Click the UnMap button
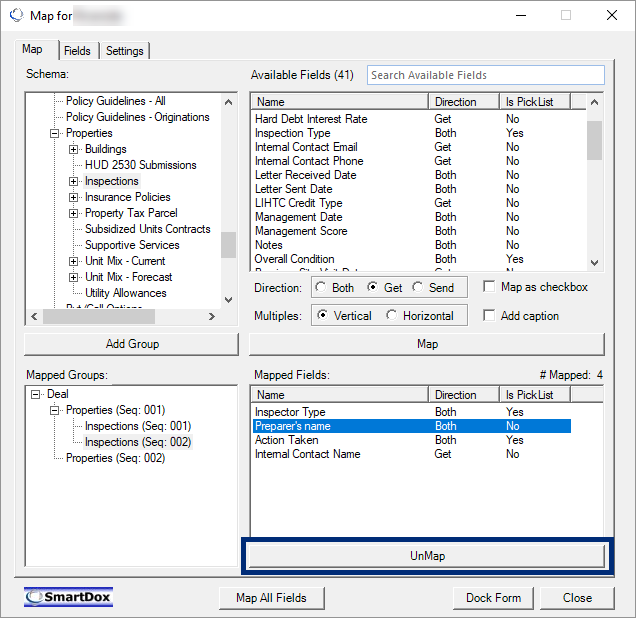The width and height of the screenshot is (636, 618). tap(427, 556)
